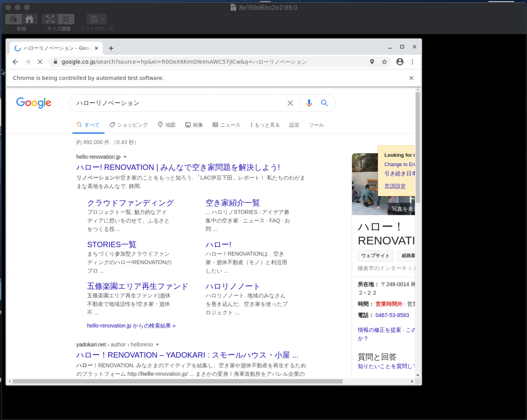Click the horizontal scrollbar thumb
Image resolution: width=527 pixels, height=420 pixels.
[178, 381]
